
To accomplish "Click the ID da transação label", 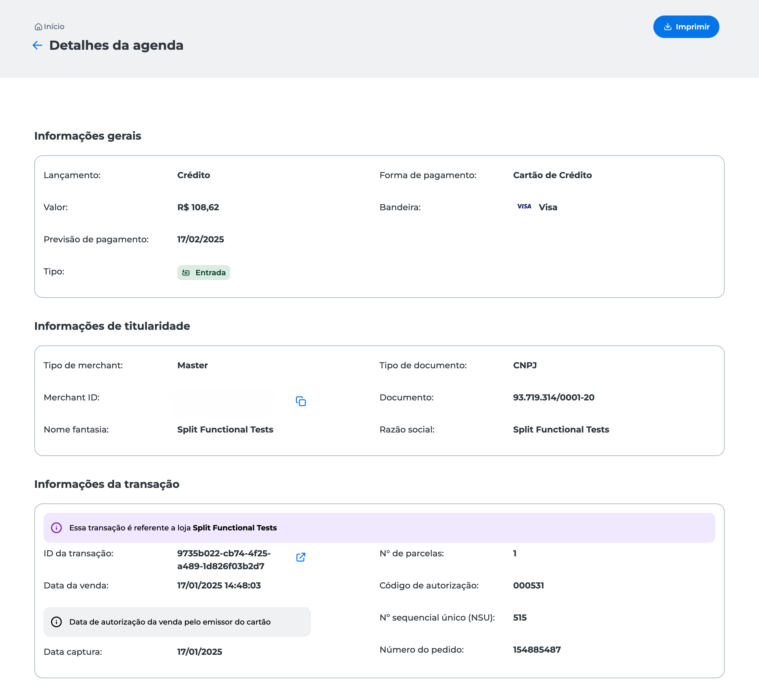I will coord(78,553).
